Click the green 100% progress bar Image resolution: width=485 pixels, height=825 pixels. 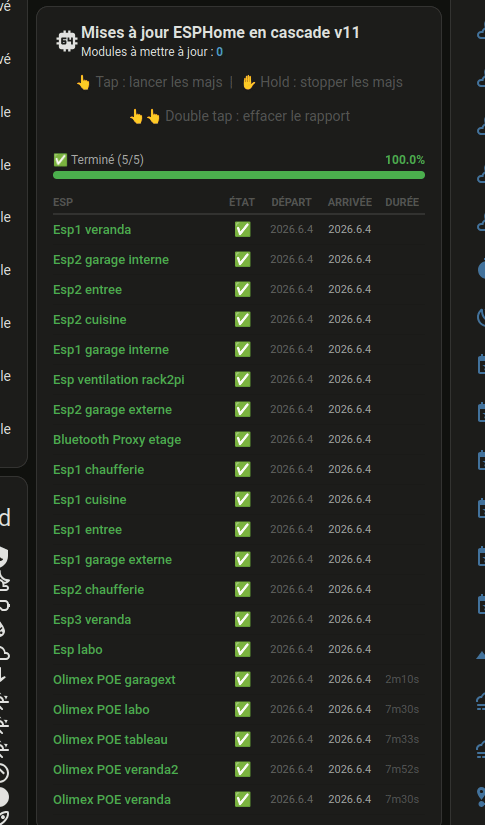[239, 175]
